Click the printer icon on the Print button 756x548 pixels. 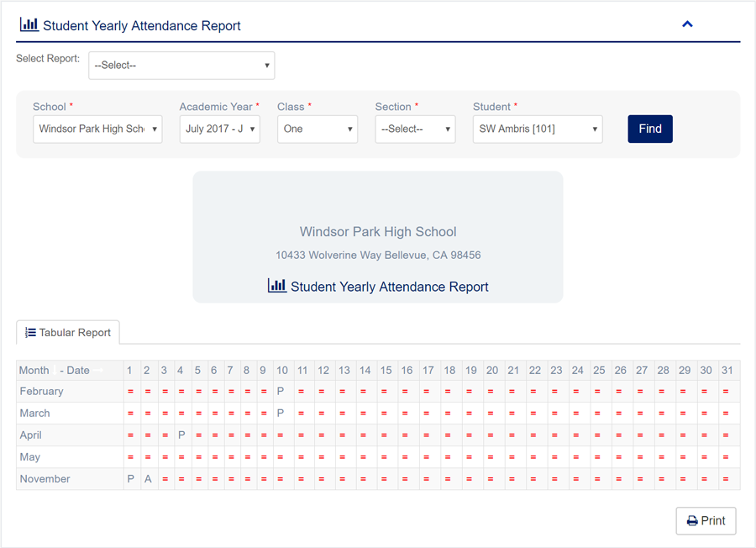[x=692, y=521]
